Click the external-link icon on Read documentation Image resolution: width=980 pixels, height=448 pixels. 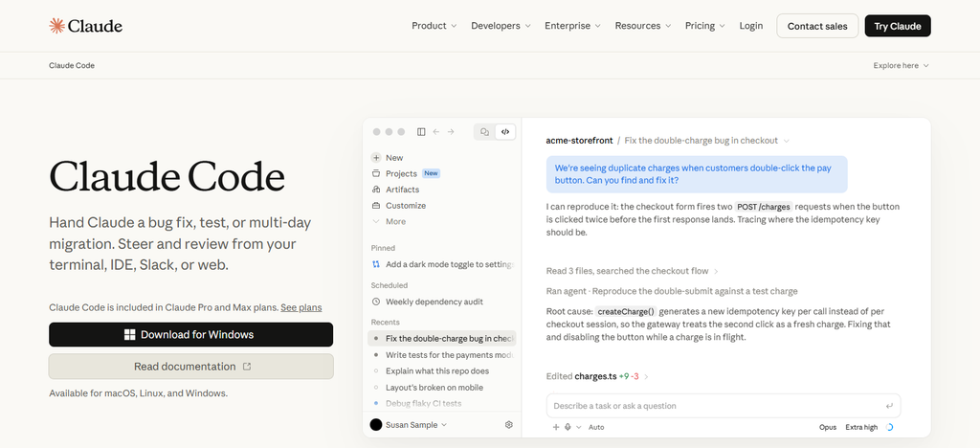pyautogui.click(x=247, y=367)
